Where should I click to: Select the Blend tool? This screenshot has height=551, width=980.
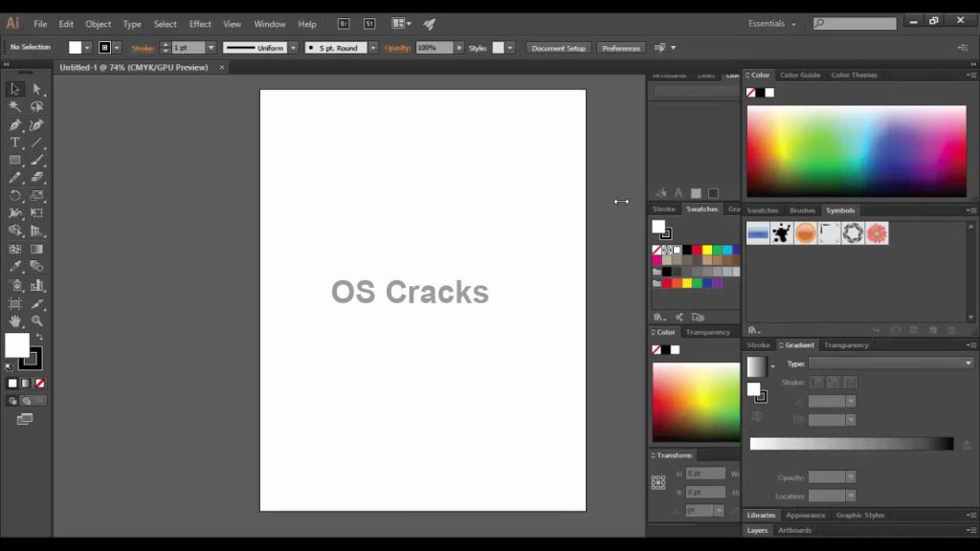click(x=37, y=267)
